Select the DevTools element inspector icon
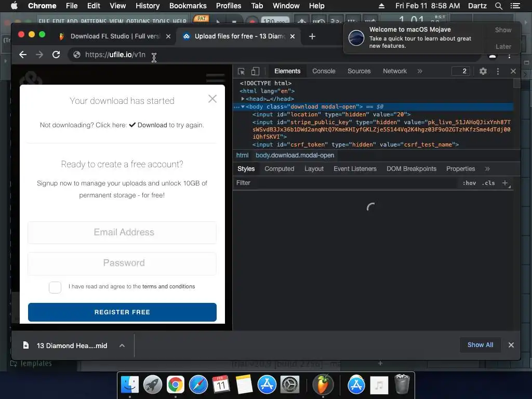Viewport: 532px width, 399px height. coord(241,71)
